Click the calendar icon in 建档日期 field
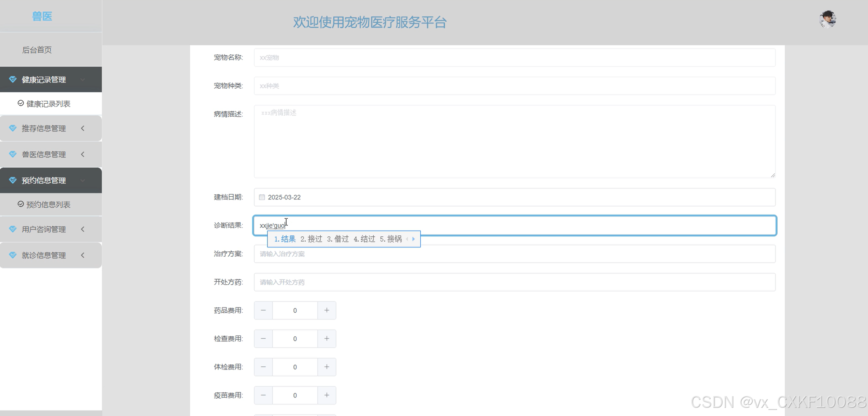 pos(262,197)
